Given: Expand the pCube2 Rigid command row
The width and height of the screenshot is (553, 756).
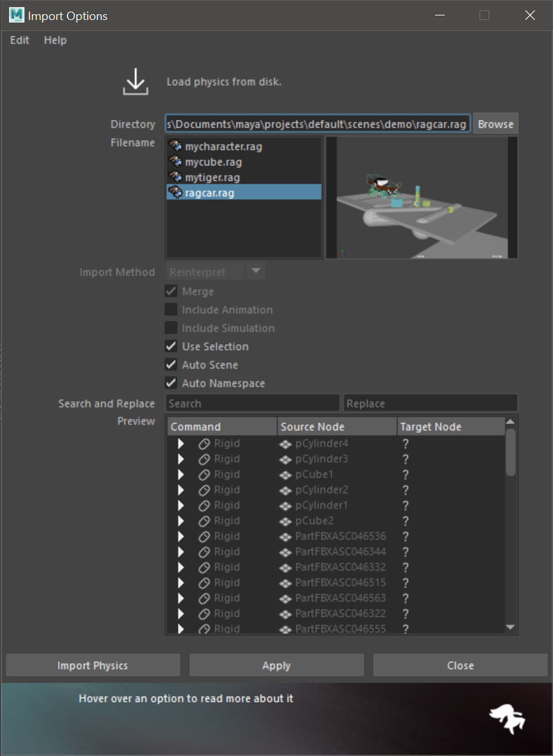Looking at the screenshot, I should (x=181, y=521).
